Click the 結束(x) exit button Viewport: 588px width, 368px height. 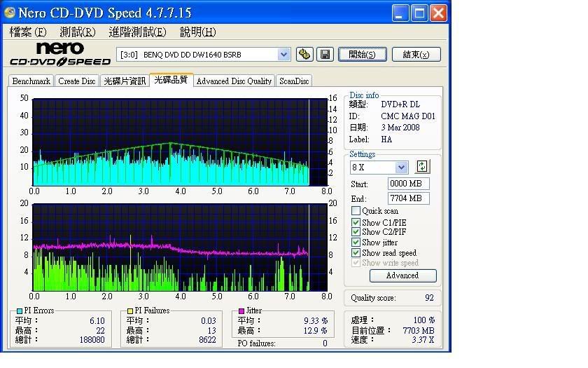point(416,55)
